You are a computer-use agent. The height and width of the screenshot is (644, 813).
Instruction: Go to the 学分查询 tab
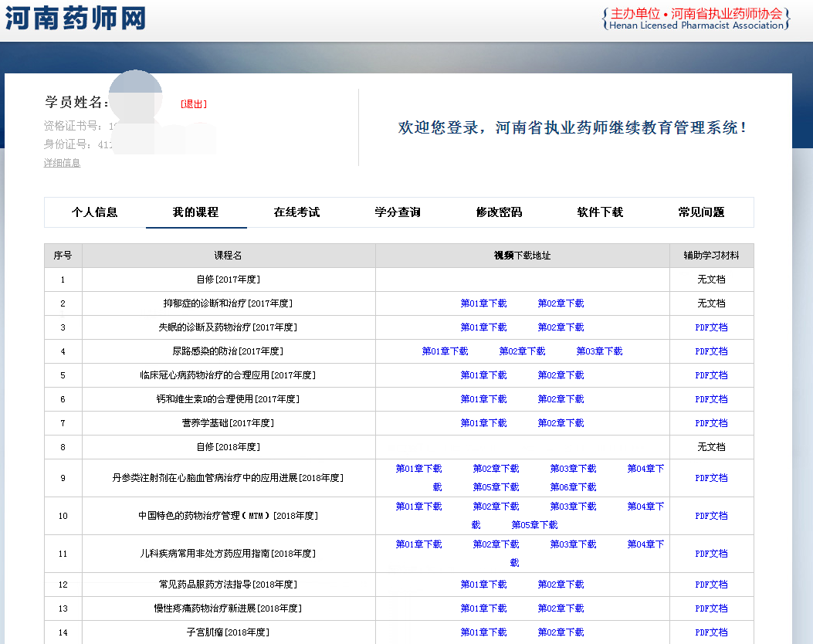398,212
